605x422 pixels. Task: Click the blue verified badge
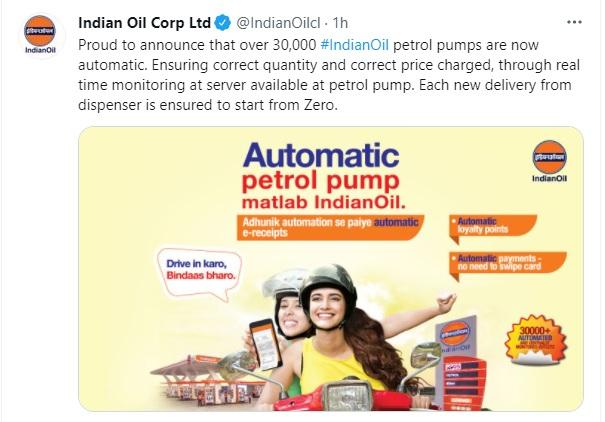click(222, 23)
